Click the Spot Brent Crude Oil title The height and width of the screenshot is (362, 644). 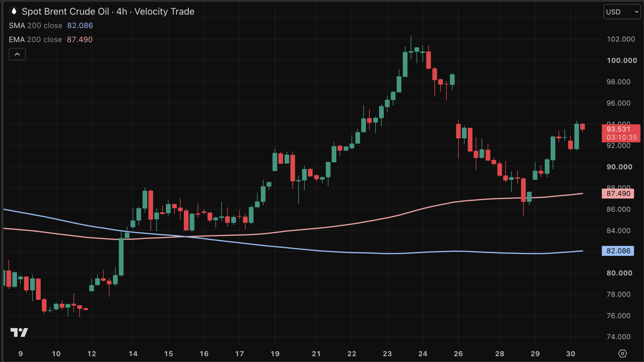65,11
